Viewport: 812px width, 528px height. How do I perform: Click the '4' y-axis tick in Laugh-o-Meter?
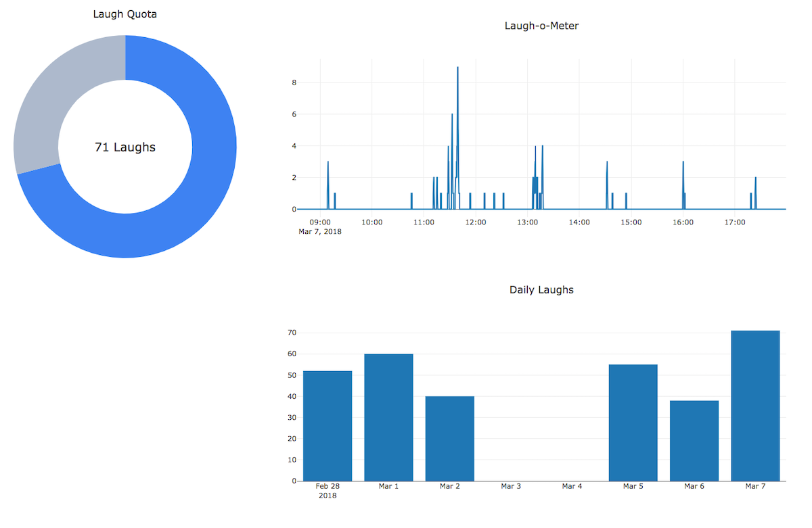[x=294, y=146]
